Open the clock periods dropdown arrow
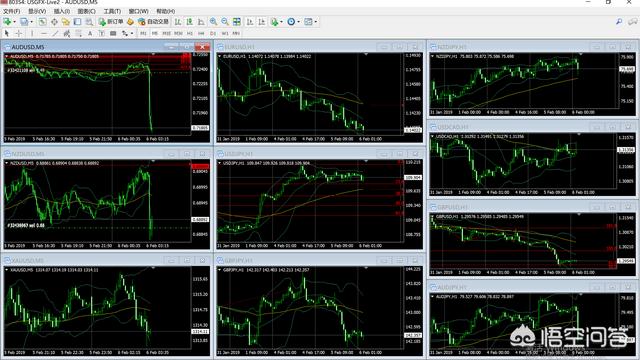640x360 pixels. click(x=298, y=22)
